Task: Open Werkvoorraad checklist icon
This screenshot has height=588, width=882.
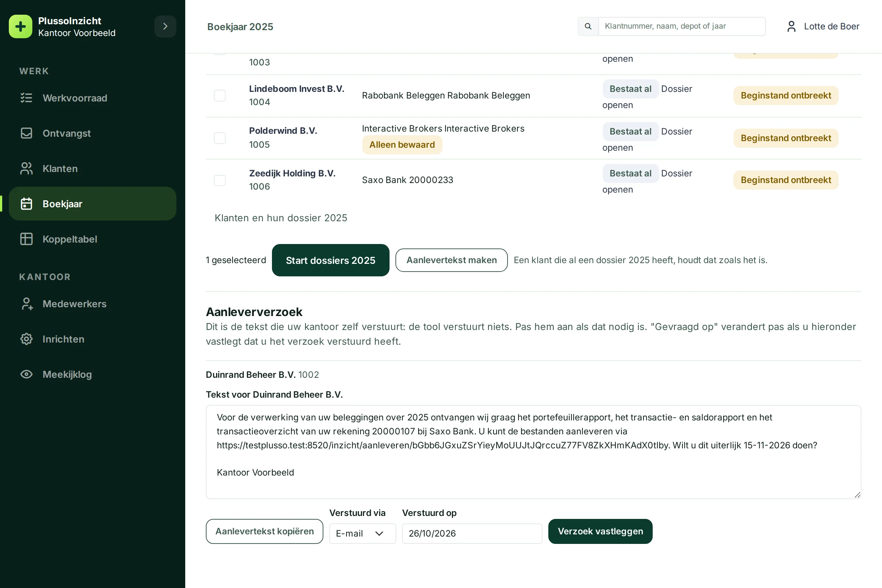Action: click(x=26, y=98)
